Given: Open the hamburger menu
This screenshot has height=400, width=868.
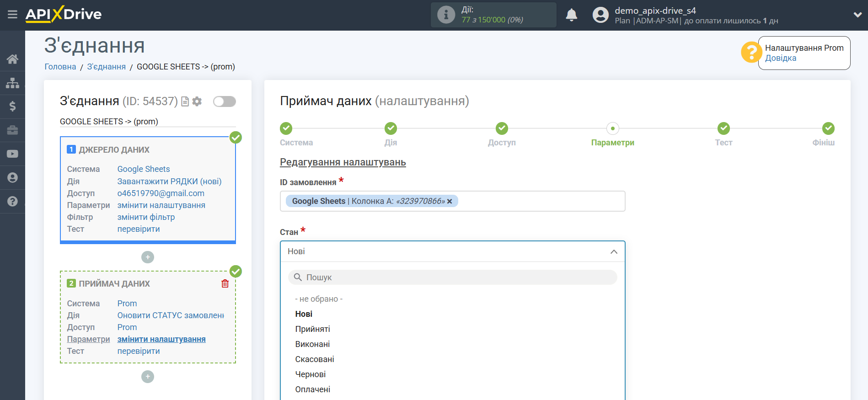Looking at the screenshot, I should 12,15.
